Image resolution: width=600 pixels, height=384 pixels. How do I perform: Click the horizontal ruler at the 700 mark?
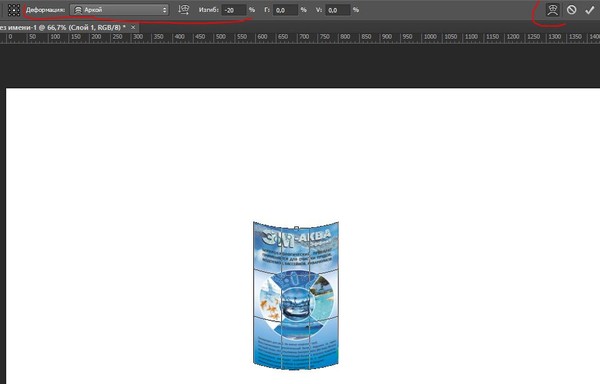pyautogui.click(x=303, y=37)
